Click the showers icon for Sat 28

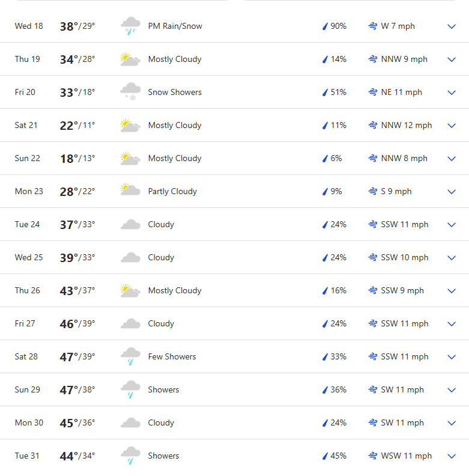pos(130,357)
